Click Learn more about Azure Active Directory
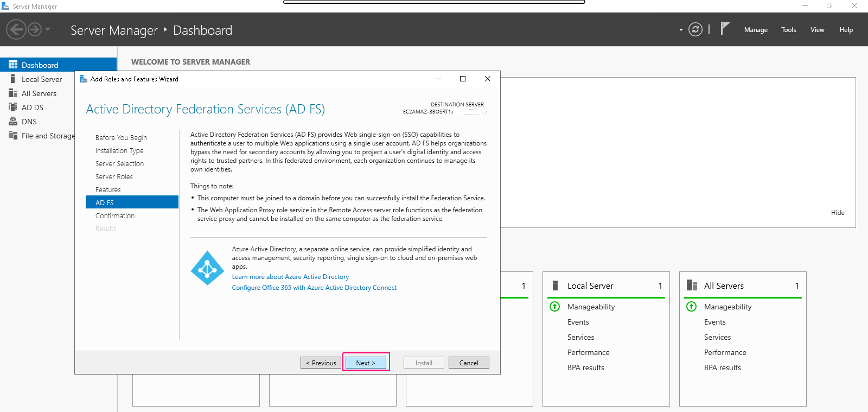868x412 pixels. coord(290,277)
